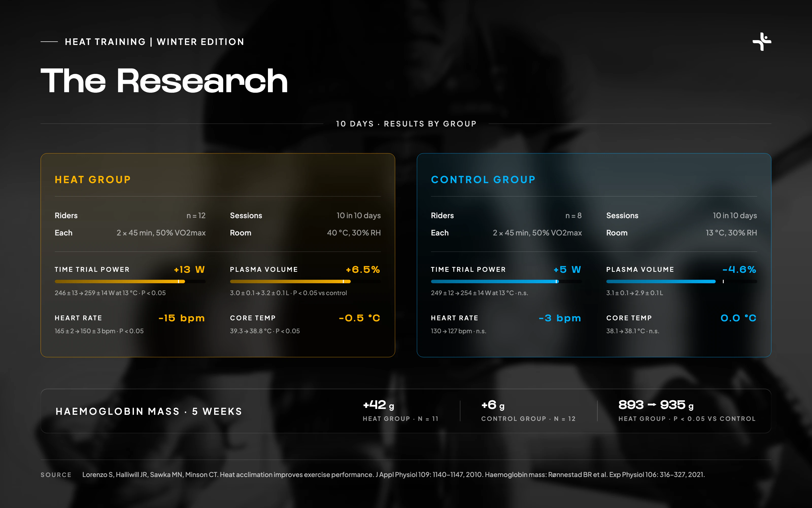Click 'HAEMOGLOBIN MASS · 5 WEEKS' label
Viewport: 812px width, 508px height.
click(x=149, y=411)
